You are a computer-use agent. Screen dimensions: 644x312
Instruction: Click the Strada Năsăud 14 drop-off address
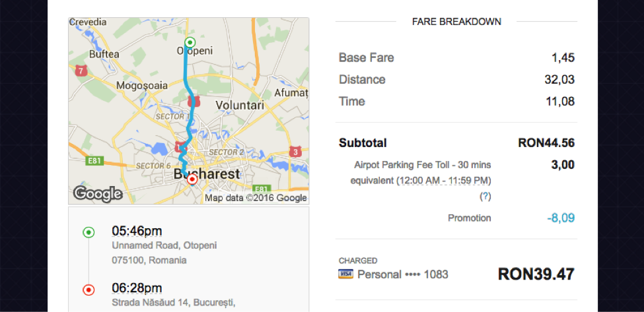[173, 303]
